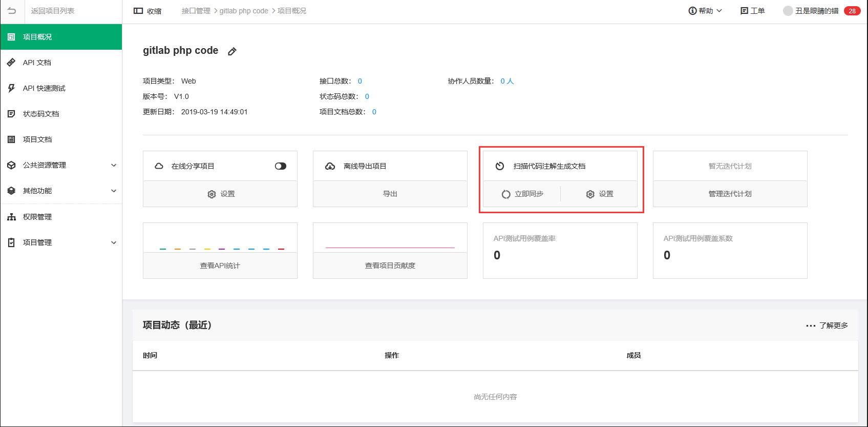Collapse the sidebar with 收缩
The width and height of the screenshot is (868, 427).
click(x=147, y=11)
